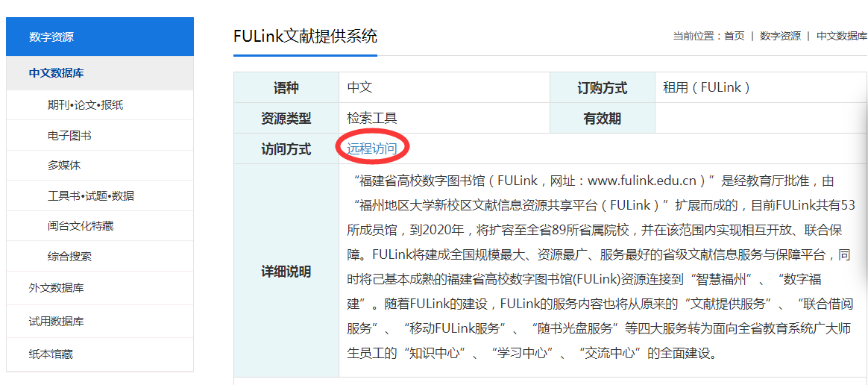This screenshot has height=385, width=868.
Task: Open the 电子图书 category
Action: (69, 136)
